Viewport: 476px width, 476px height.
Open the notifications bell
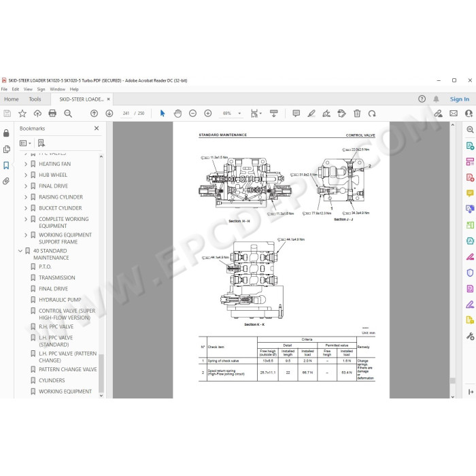pyautogui.click(x=437, y=99)
